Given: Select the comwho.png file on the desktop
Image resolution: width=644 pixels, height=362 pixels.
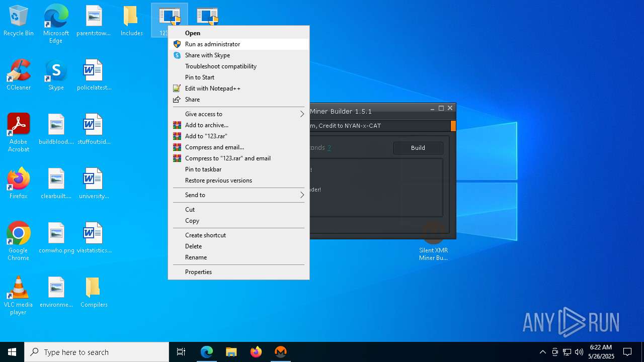Looking at the screenshot, I should point(56,238).
